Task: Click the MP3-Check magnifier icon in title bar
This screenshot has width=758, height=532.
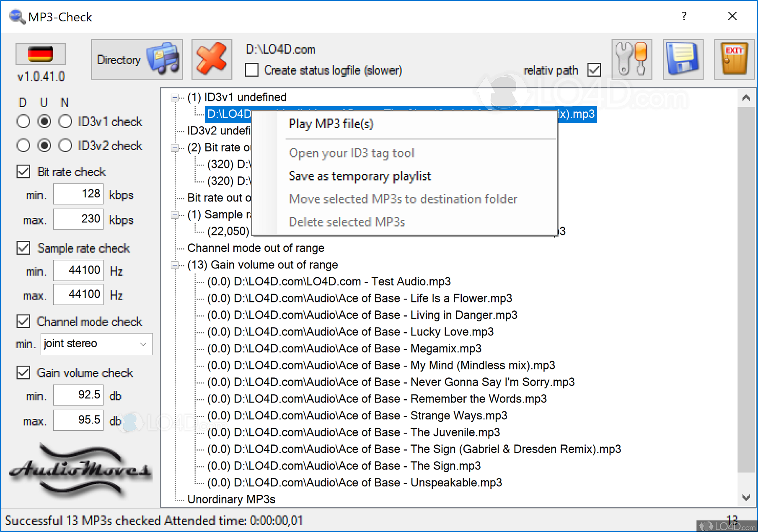Action: point(16,16)
